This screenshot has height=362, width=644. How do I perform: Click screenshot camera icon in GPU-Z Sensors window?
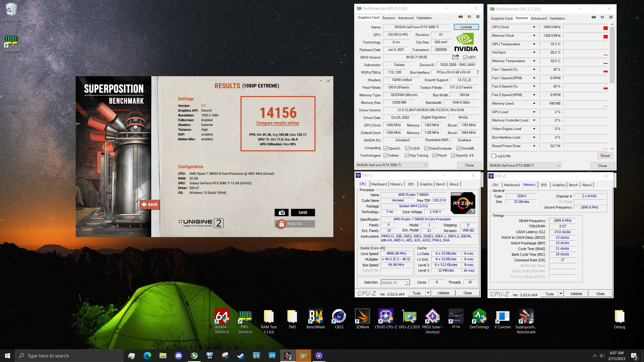(593, 17)
